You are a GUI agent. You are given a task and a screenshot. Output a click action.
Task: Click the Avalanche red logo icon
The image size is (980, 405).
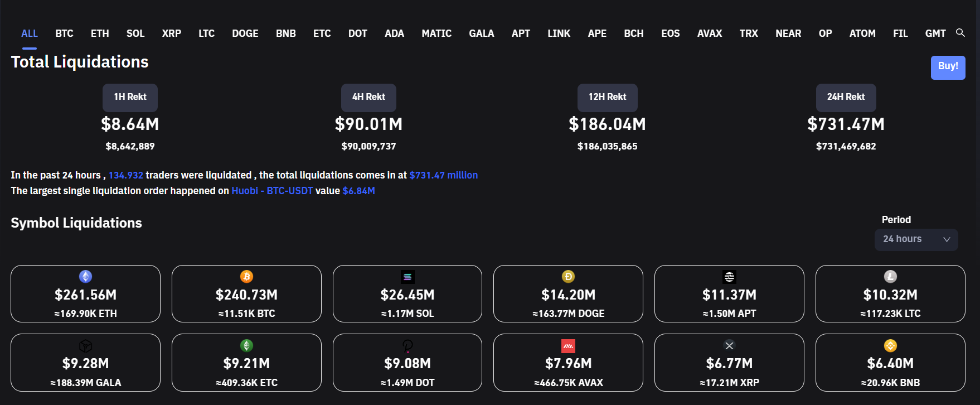pyautogui.click(x=568, y=346)
